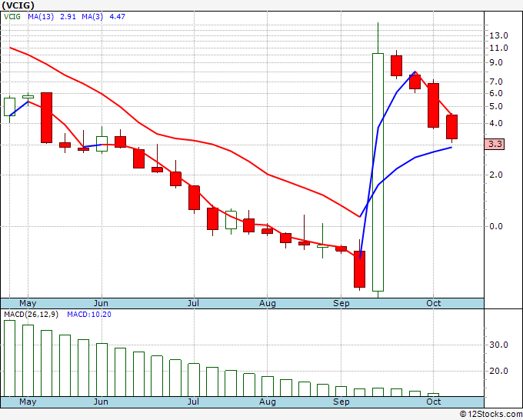The image size is (523, 420).
Task: Click Oct on the price chart axis
Action: (433, 303)
